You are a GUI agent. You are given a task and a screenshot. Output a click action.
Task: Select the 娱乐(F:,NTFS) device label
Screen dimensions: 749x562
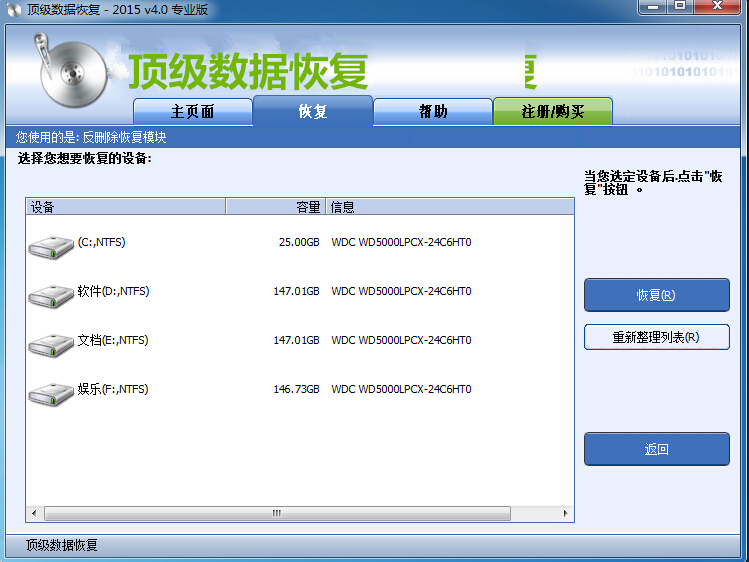click(x=113, y=389)
